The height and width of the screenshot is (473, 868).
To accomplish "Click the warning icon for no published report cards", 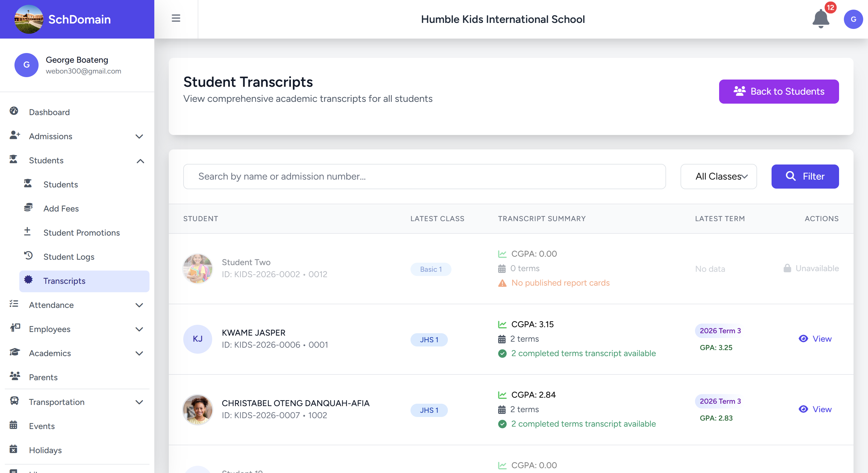I will [502, 283].
